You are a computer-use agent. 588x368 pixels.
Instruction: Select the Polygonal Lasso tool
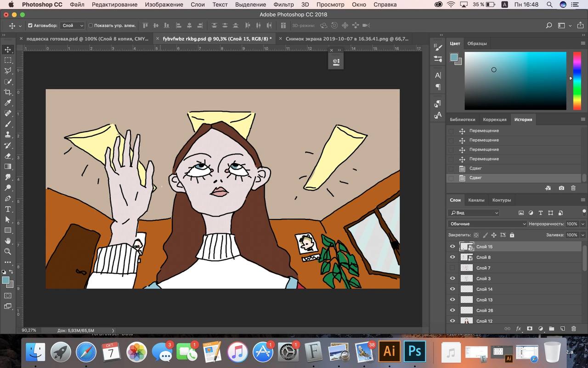coord(8,71)
